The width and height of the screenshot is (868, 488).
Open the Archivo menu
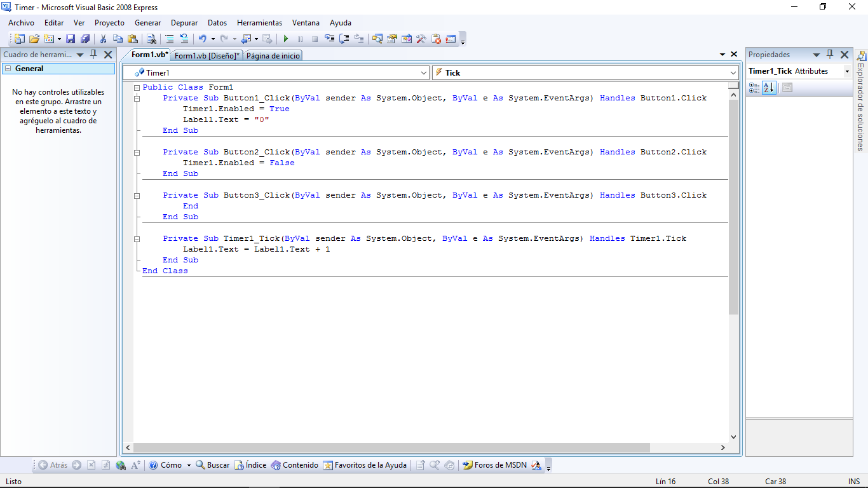pos(22,23)
